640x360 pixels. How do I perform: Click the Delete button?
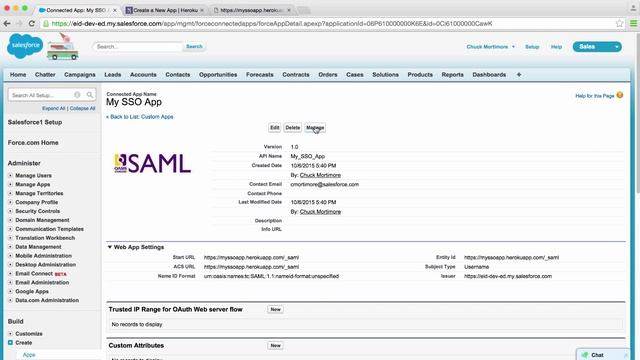[x=293, y=128]
